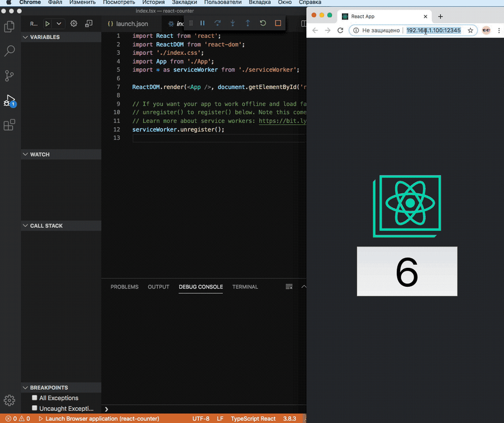The width and height of the screenshot is (504, 423).
Task: Place cursor on empty line 13
Action: 219,138
